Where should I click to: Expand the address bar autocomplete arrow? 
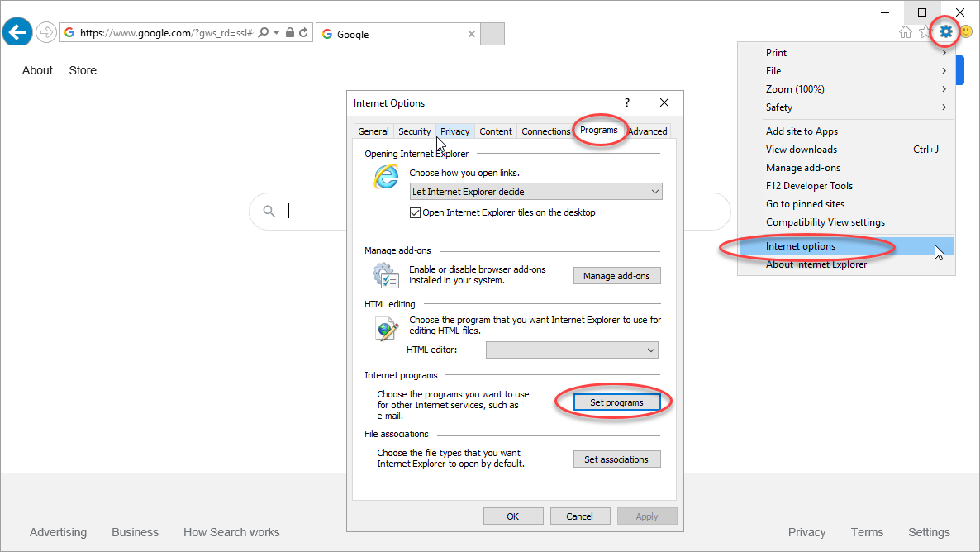click(x=276, y=32)
